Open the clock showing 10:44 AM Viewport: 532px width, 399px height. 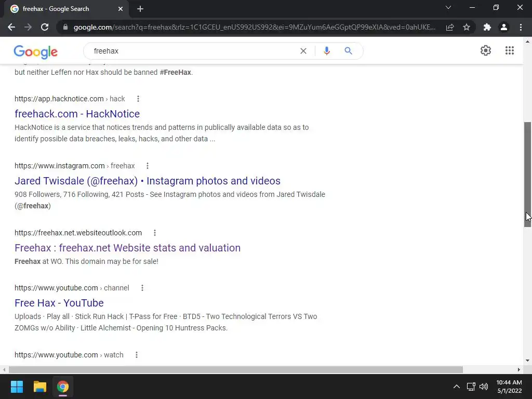(509, 387)
